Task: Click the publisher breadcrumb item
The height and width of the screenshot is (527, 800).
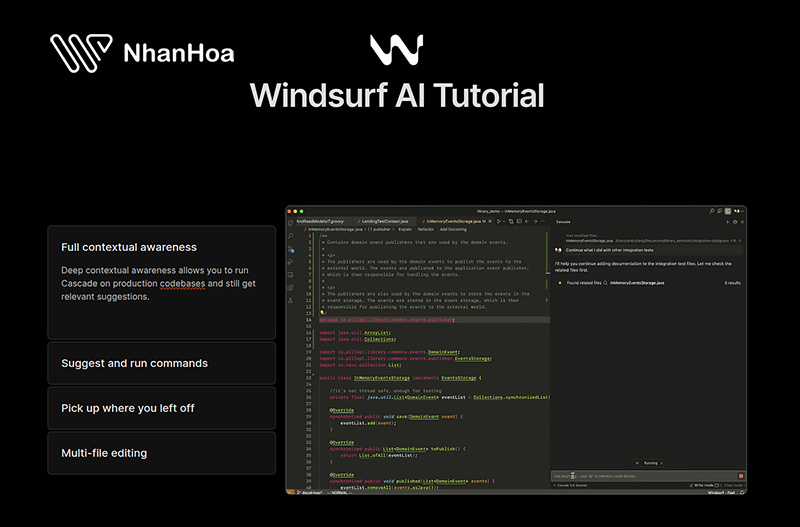Action: tap(380, 230)
